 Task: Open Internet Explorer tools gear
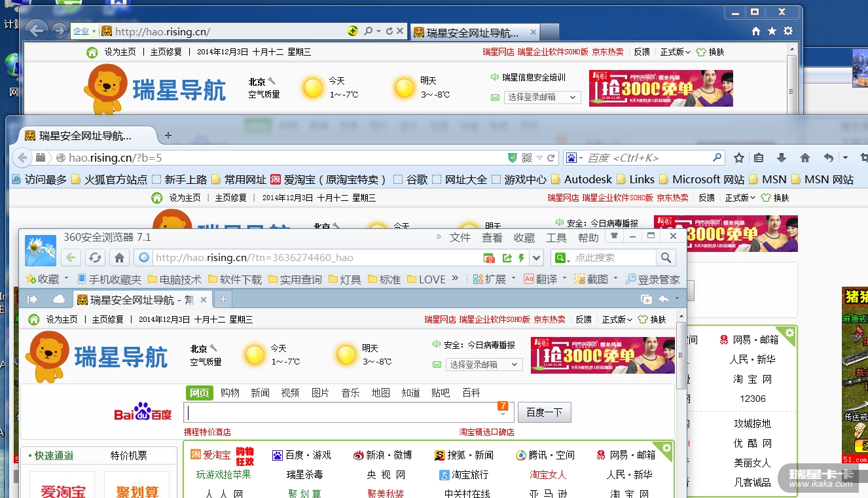tap(788, 31)
